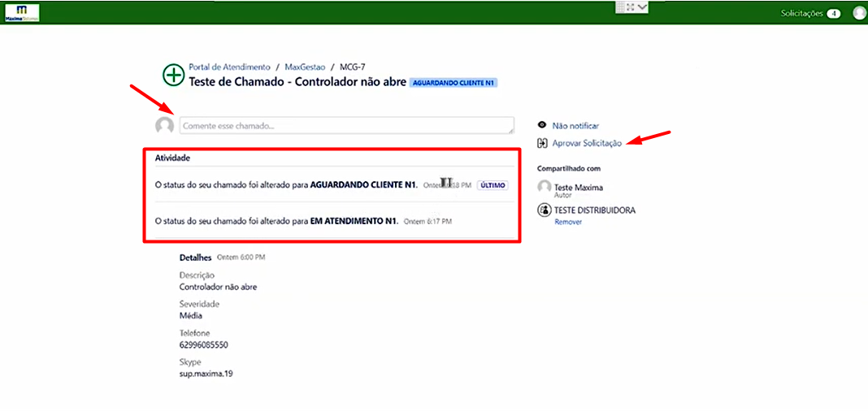Open the MaxGestao breadcrumb link
This screenshot has height=411, width=868.
click(305, 67)
